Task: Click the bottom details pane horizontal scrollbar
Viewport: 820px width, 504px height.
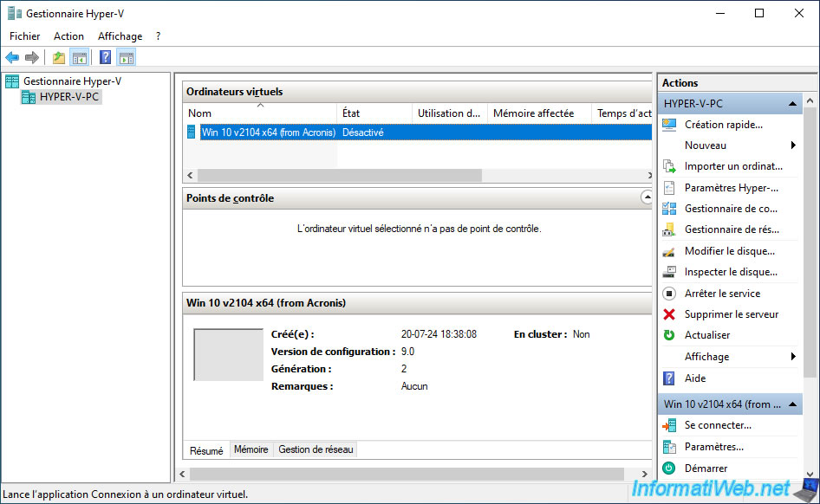Action: (407, 475)
